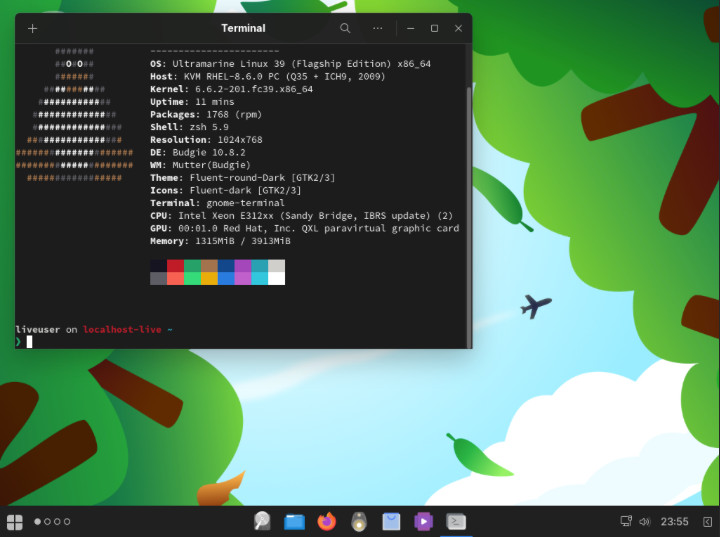Click the red hostname "localhost-live"
This screenshot has width=720, height=537.
(122, 329)
